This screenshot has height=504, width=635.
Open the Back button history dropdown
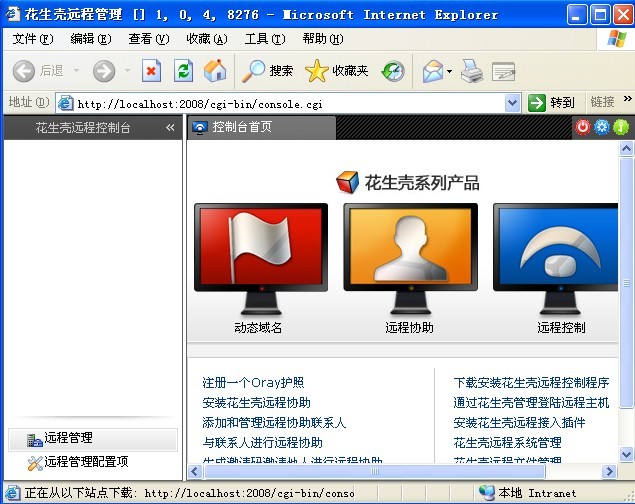tap(76, 71)
